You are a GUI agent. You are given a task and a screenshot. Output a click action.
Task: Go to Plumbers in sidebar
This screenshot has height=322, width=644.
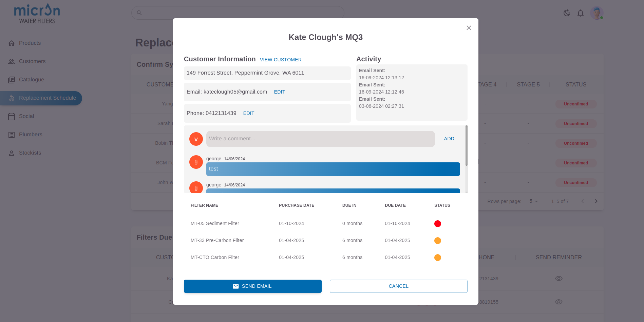point(31,135)
